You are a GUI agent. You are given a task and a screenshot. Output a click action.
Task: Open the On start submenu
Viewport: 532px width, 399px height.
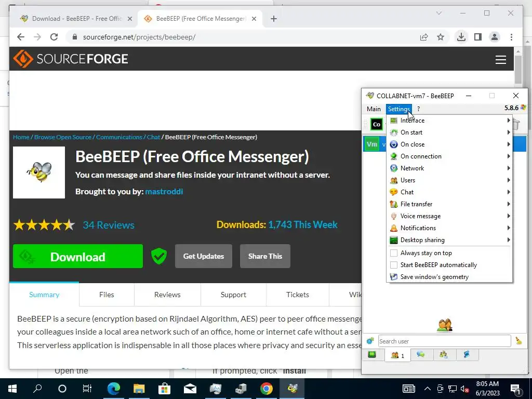click(449, 132)
